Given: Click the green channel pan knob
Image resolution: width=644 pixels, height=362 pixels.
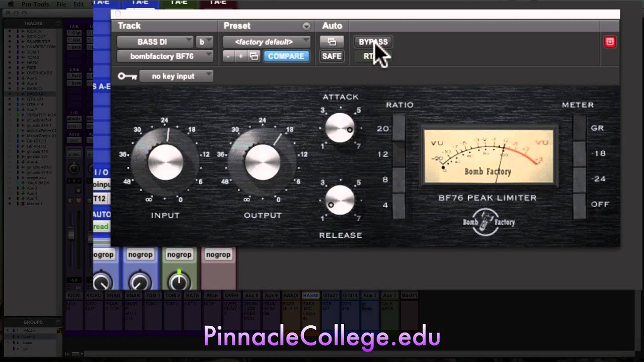Looking at the screenshot, I should pos(180,282).
